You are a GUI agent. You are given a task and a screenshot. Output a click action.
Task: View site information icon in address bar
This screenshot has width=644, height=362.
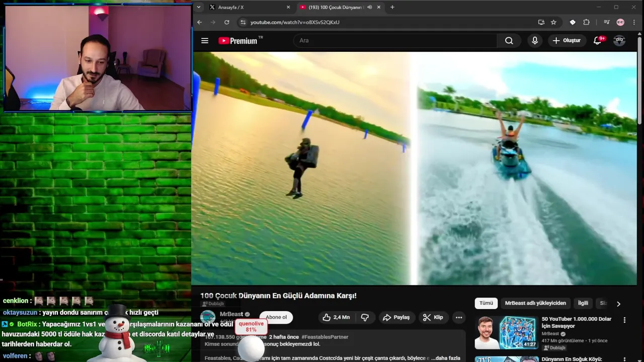pos(243,22)
